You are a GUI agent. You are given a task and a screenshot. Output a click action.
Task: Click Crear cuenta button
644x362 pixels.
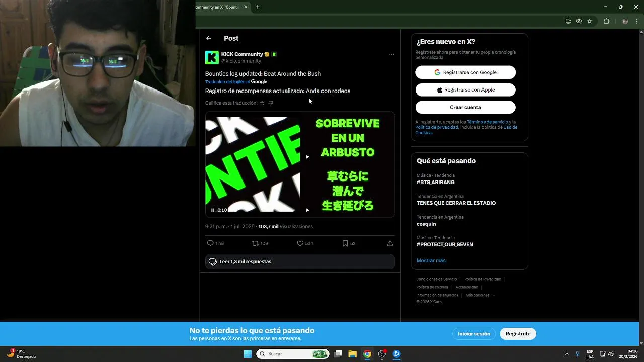tap(465, 107)
